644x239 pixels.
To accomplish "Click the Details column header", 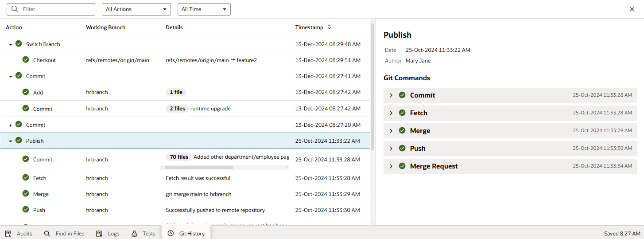I will click(x=174, y=27).
